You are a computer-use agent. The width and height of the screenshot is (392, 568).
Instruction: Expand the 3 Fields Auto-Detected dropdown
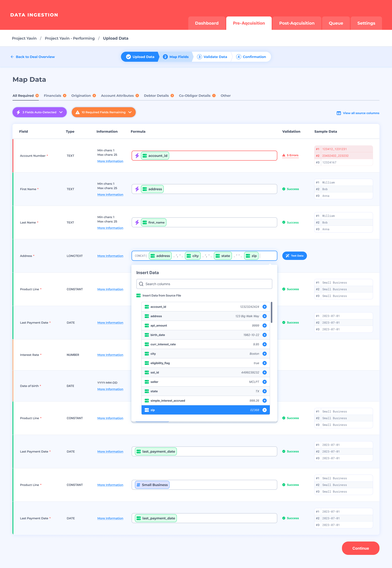click(61, 112)
